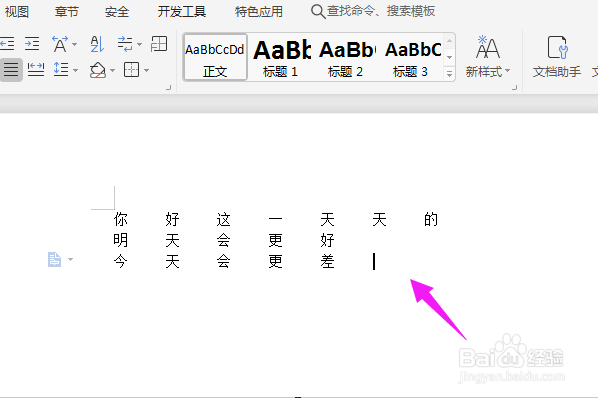598x398 pixels.
Task: Open the 开发工具 tab
Action: 182,11
